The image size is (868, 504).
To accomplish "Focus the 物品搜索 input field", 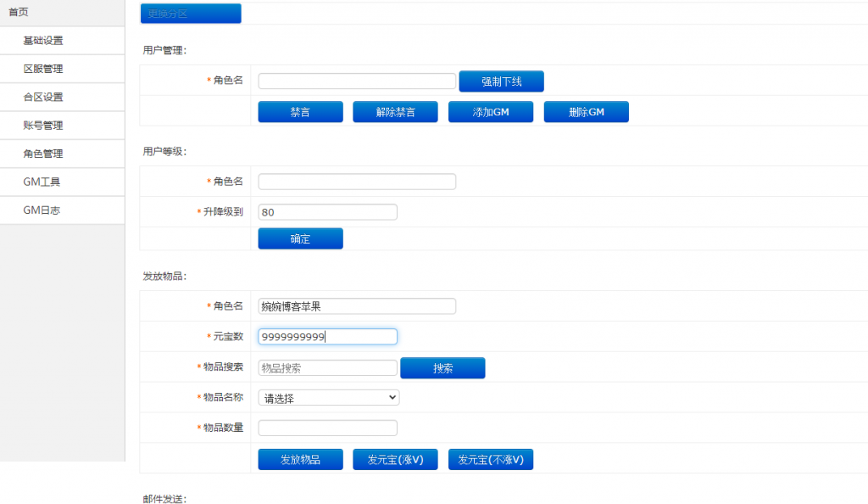I will [327, 368].
